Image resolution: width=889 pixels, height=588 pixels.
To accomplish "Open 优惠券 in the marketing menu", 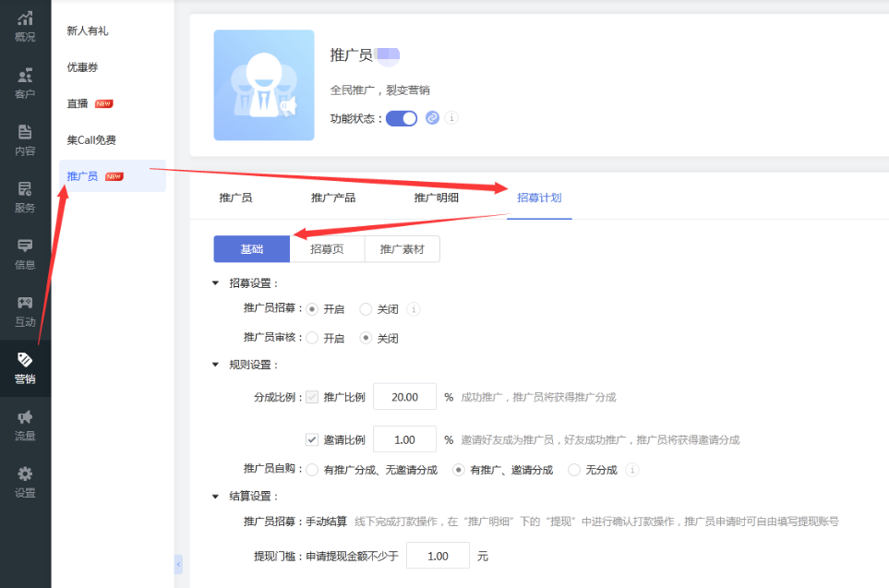I will pyautogui.click(x=85, y=67).
